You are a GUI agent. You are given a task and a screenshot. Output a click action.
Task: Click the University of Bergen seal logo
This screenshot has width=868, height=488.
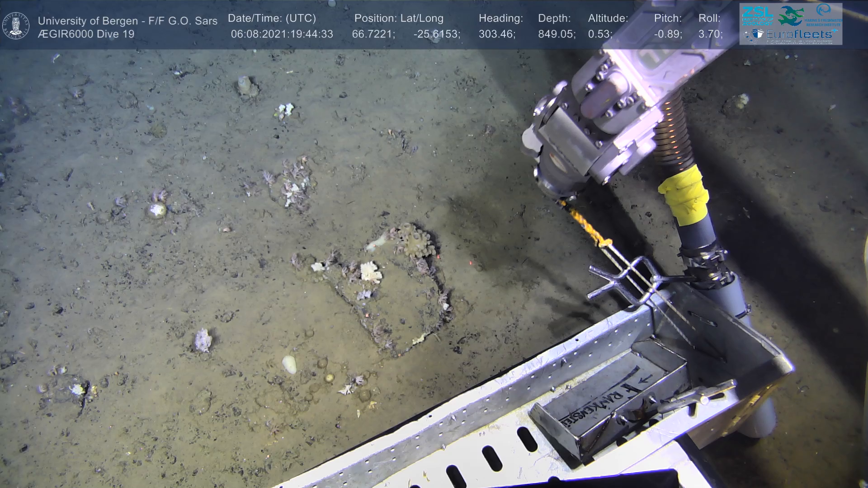[x=16, y=25]
